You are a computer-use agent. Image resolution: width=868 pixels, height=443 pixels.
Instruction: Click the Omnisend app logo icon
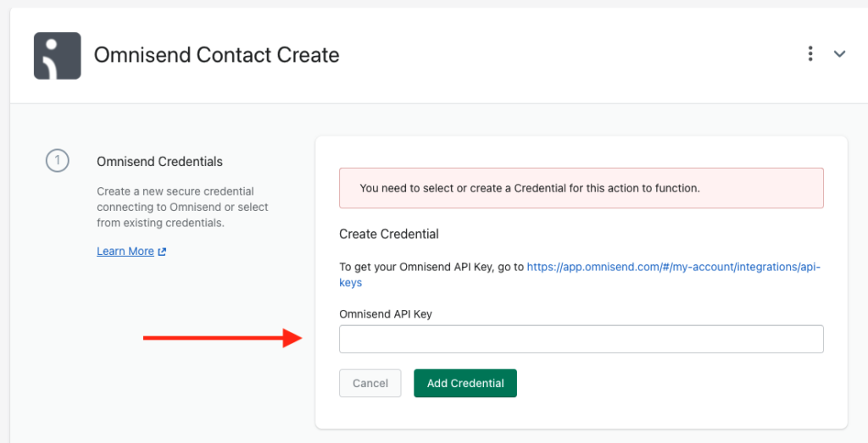pos(58,56)
